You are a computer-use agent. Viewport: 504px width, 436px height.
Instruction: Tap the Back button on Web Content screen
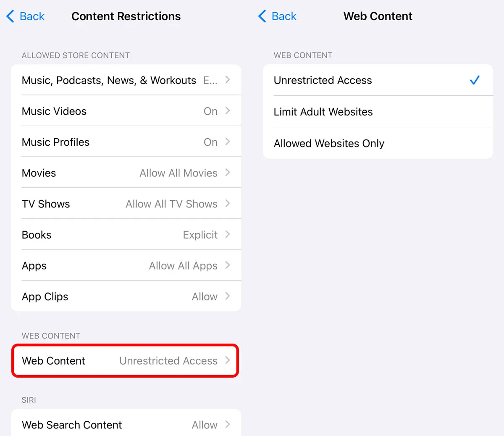click(277, 16)
